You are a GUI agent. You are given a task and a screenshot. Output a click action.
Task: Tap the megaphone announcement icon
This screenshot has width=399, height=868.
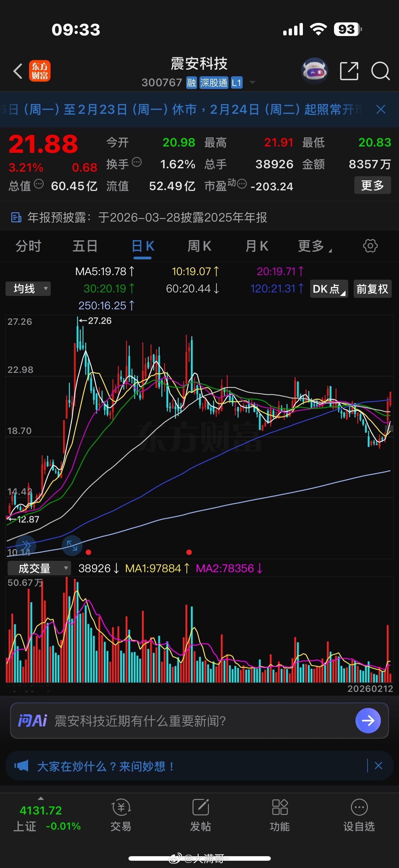pos(21,766)
